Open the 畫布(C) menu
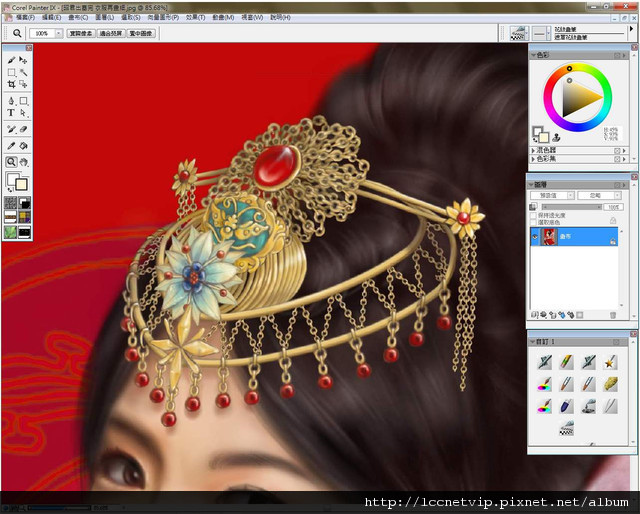Image resolution: width=640 pixels, height=514 pixels. pos(78,18)
